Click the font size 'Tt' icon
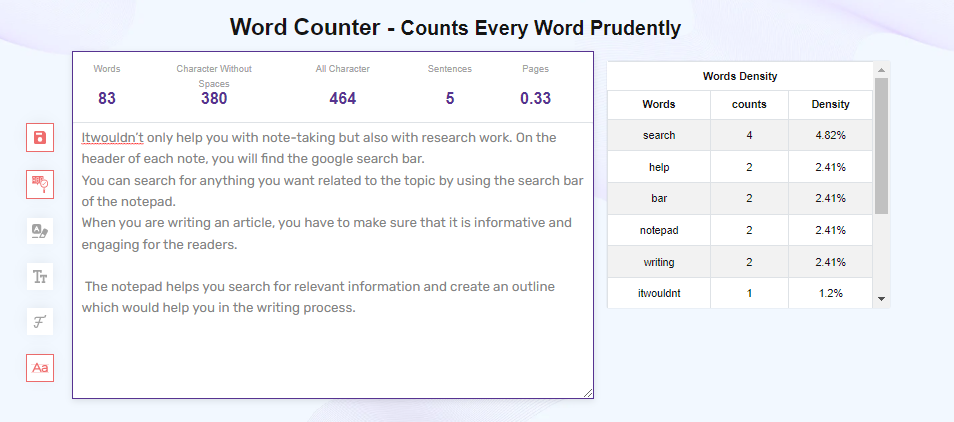 coord(40,277)
